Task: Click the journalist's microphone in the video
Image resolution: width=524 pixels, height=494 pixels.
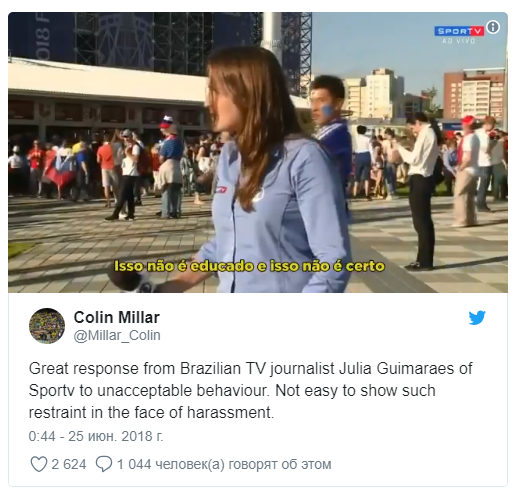Action: pyautogui.click(x=131, y=280)
